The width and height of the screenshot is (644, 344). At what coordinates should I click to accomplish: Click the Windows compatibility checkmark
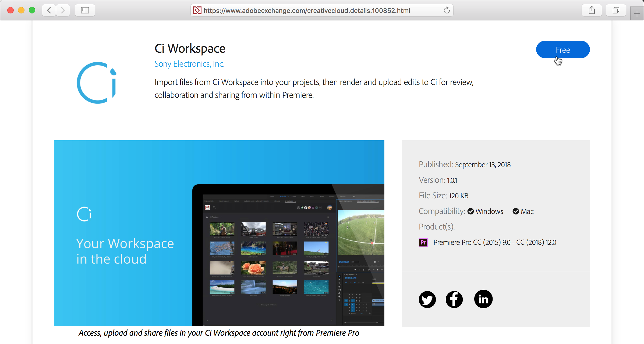[470, 212]
